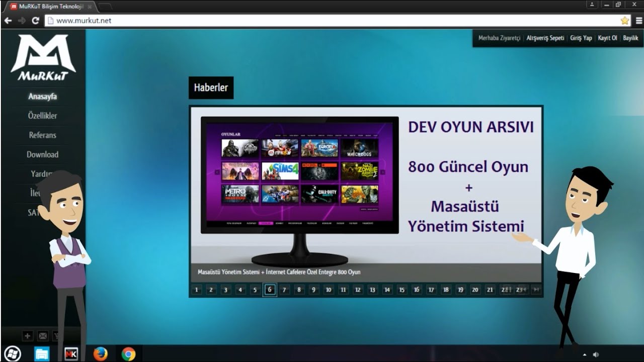Open slide 16 of the news slider
The width and height of the screenshot is (644, 362).
point(417,290)
